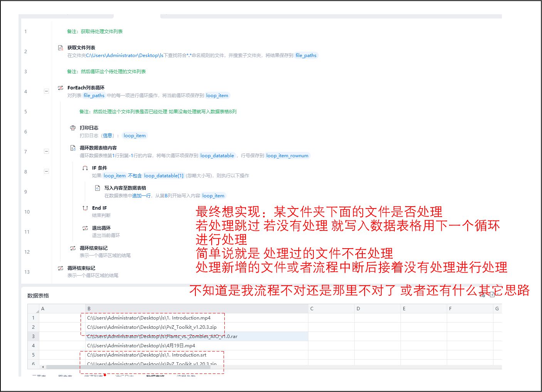Click the file_paths variable in 获取文件列表 step
The image size is (542, 392).
[306, 56]
